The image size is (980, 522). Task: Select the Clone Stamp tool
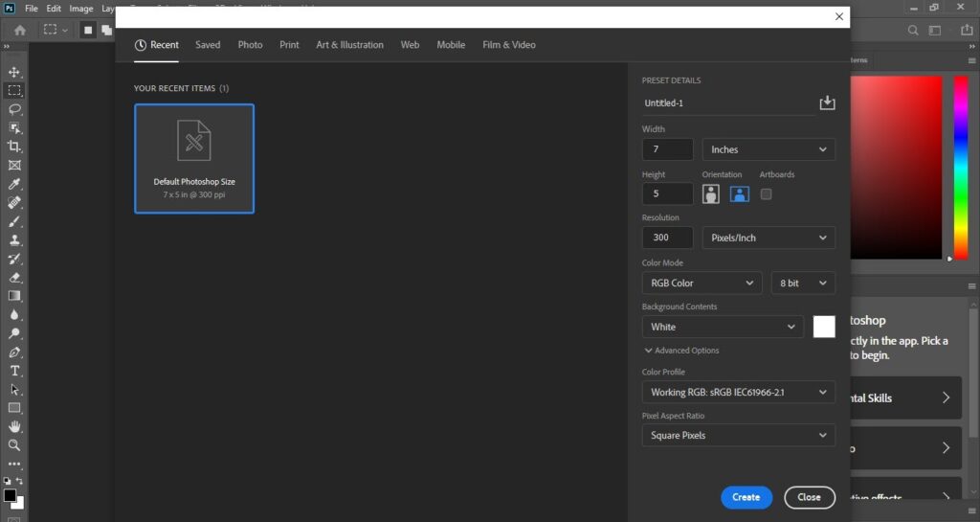[x=13, y=240]
